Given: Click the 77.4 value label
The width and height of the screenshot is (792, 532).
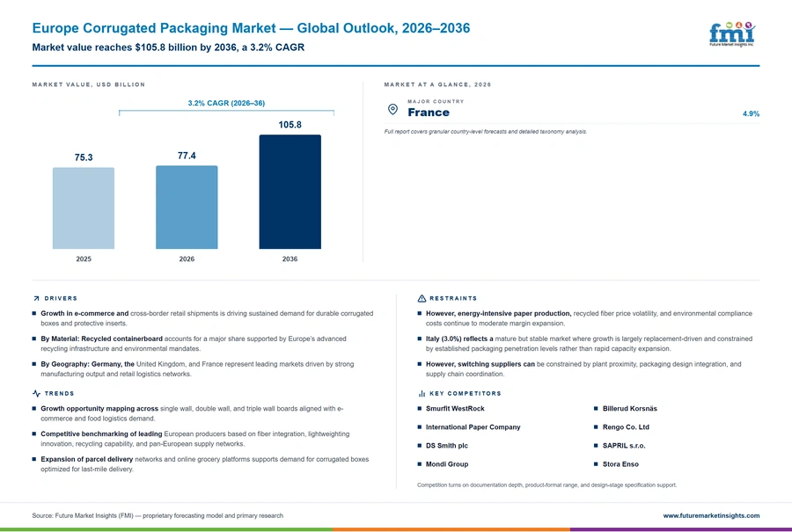Looking at the screenshot, I should [187, 156].
